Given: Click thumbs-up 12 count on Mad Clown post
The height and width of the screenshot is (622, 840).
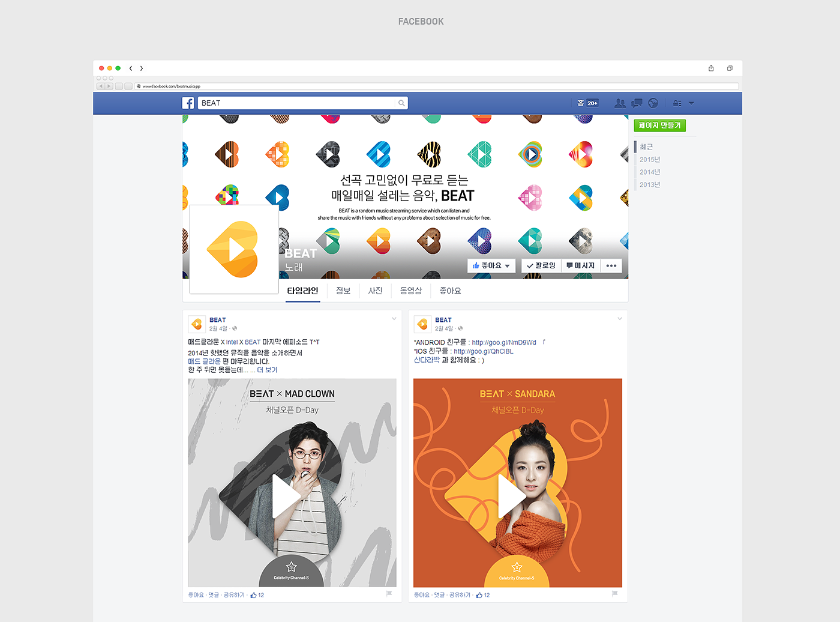Looking at the screenshot, I should (x=257, y=595).
